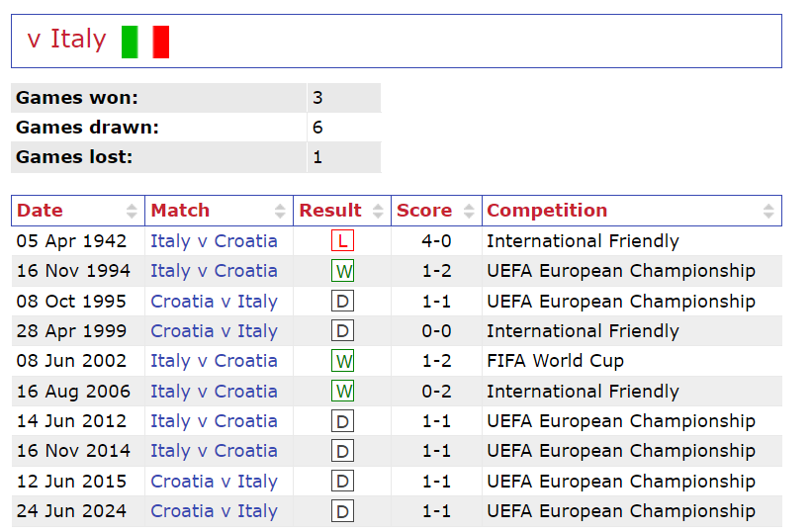The height and width of the screenshot is (532, 811).
Task: Sort table by Competition column arrows
Action: [x=768, y=211]
